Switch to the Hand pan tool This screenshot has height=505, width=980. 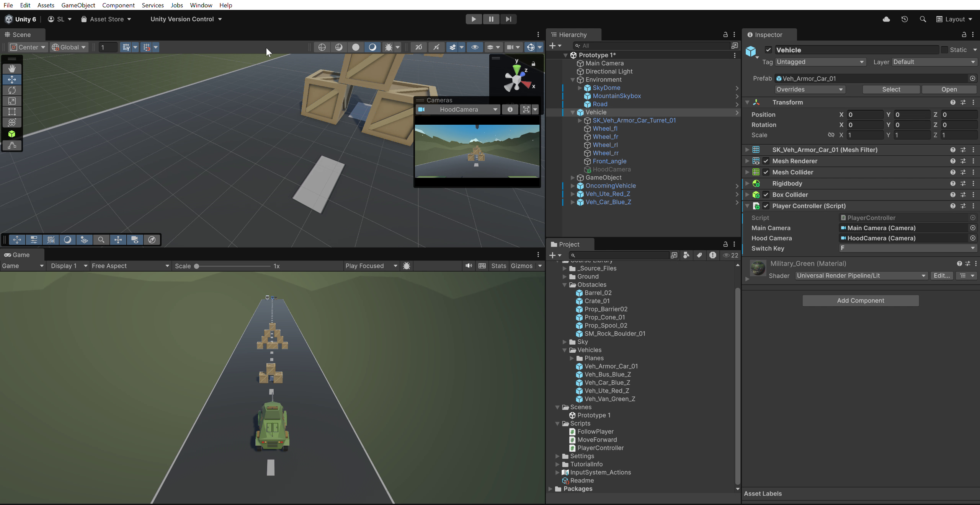(x=12, y=68)
